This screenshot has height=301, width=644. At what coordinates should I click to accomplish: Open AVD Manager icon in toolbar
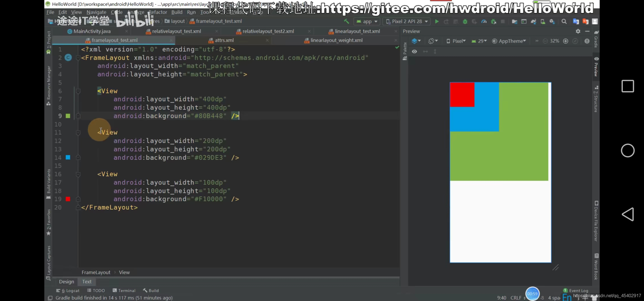point(543,21)
